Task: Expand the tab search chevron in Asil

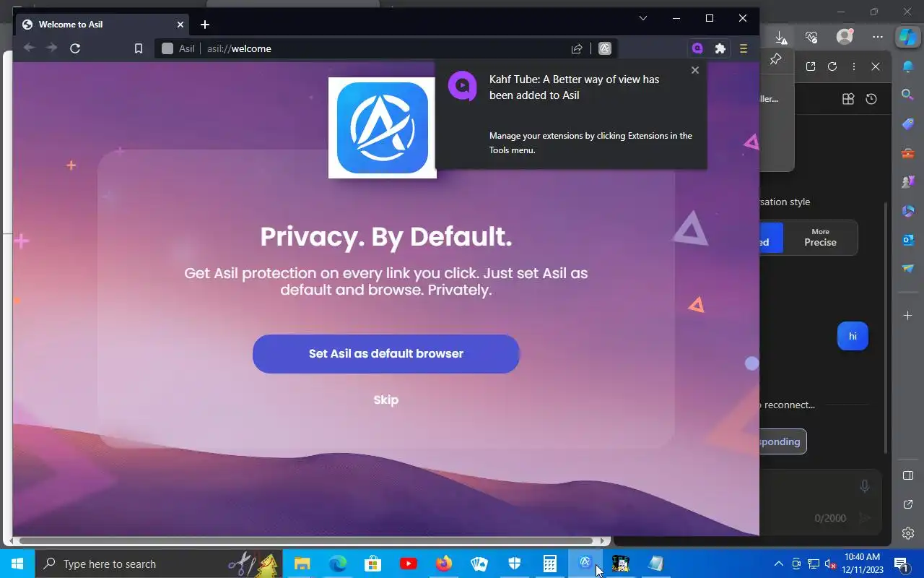Action: click(643, 18)
